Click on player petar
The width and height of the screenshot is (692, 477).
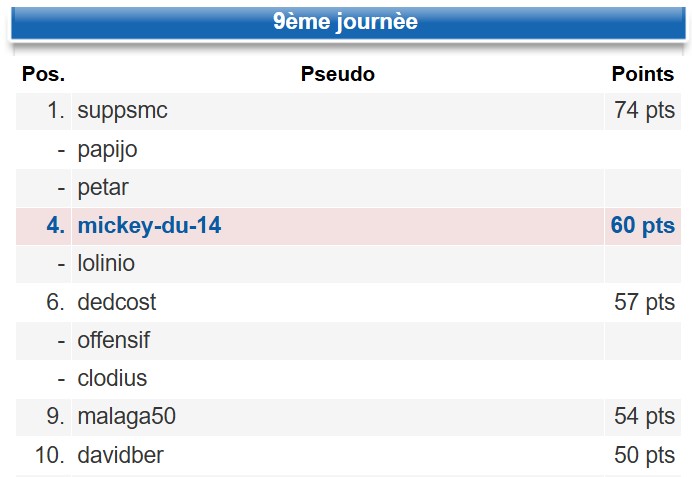[103, 188]
